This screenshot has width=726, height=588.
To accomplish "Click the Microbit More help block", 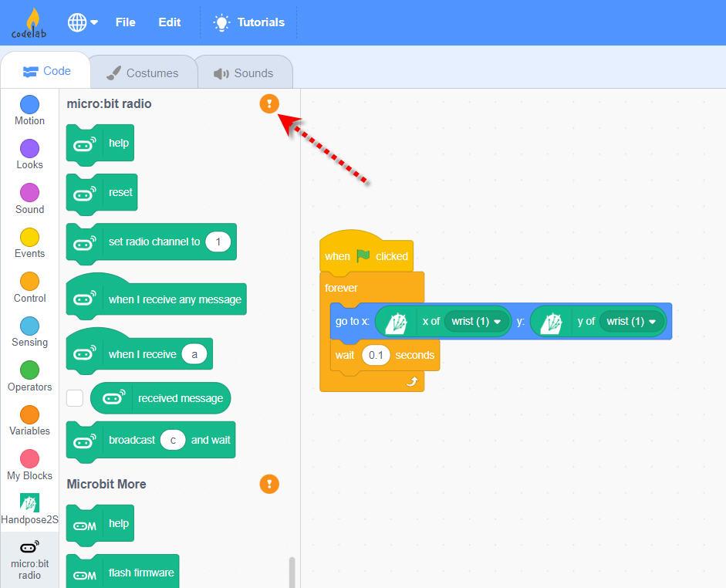I will click(100, 525).
